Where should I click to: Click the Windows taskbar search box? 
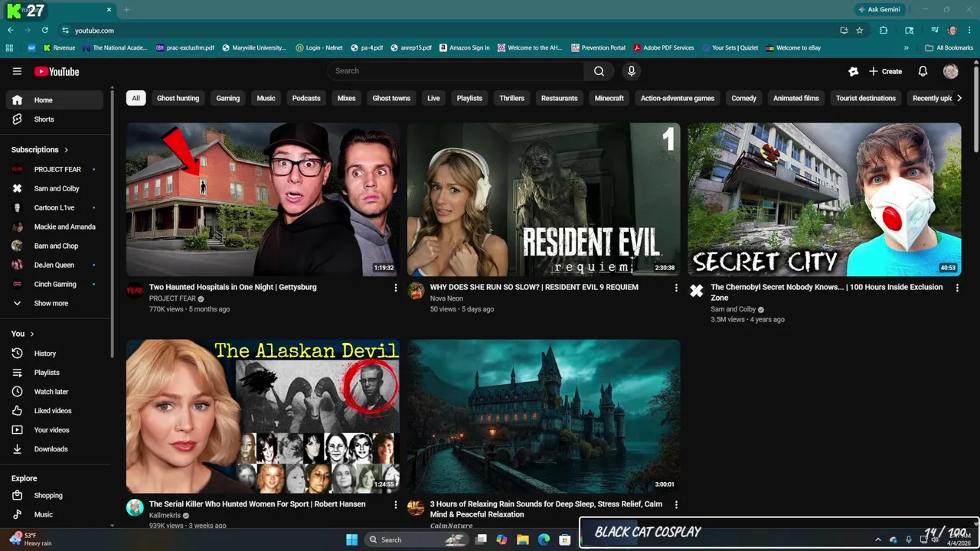tap(416, 540)
